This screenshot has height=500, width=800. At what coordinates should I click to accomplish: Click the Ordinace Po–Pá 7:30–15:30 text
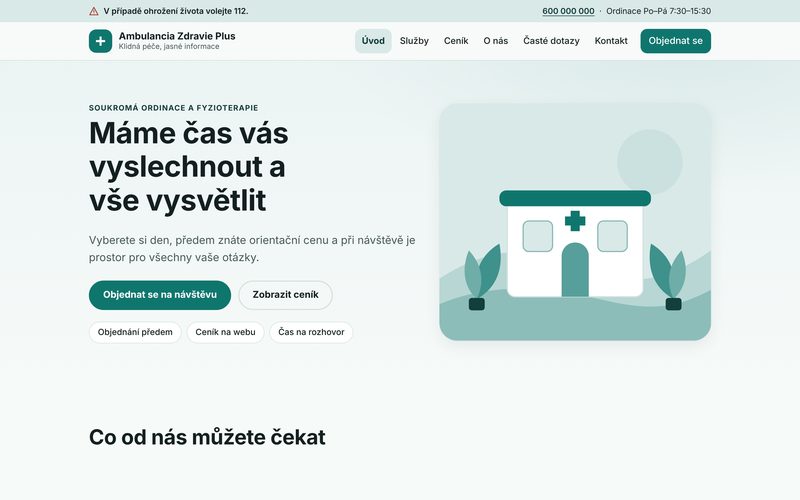pyautogui.click(x=658, y=11)
